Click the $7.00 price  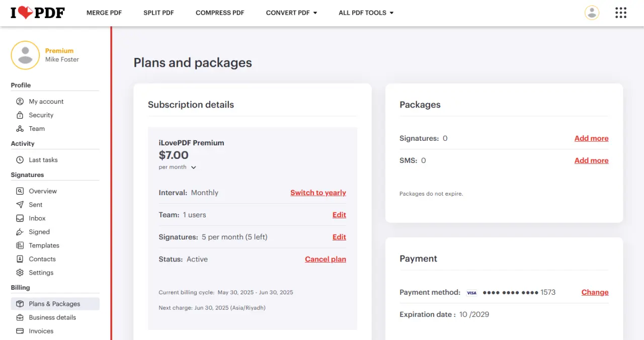174,155
